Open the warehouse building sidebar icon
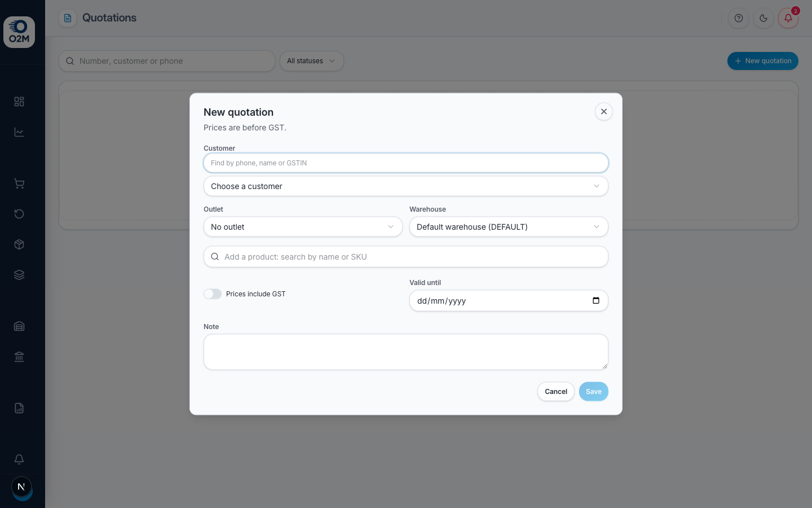Image resolution: width=812 pixels, height=508 pixels. click(19, 326)
